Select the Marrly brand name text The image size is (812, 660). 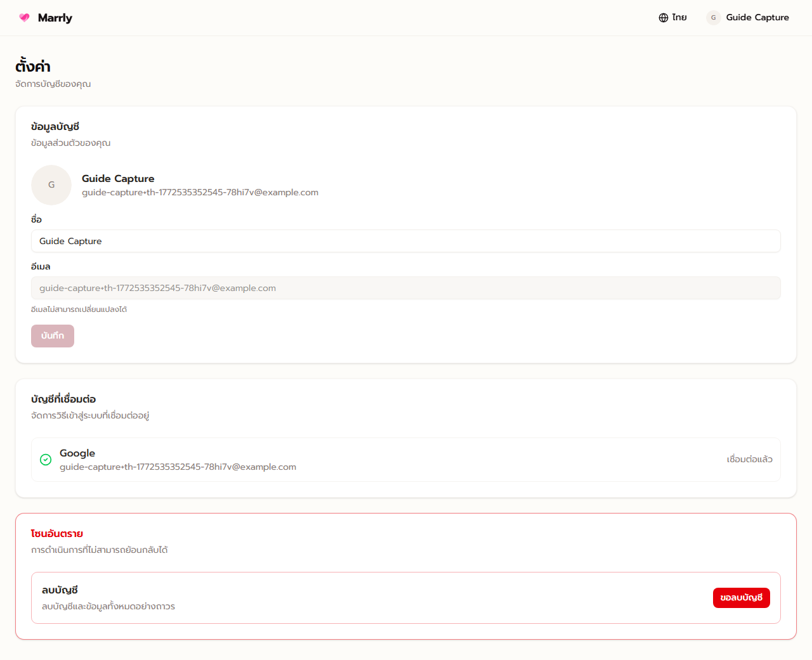click(x=56, y=18)
